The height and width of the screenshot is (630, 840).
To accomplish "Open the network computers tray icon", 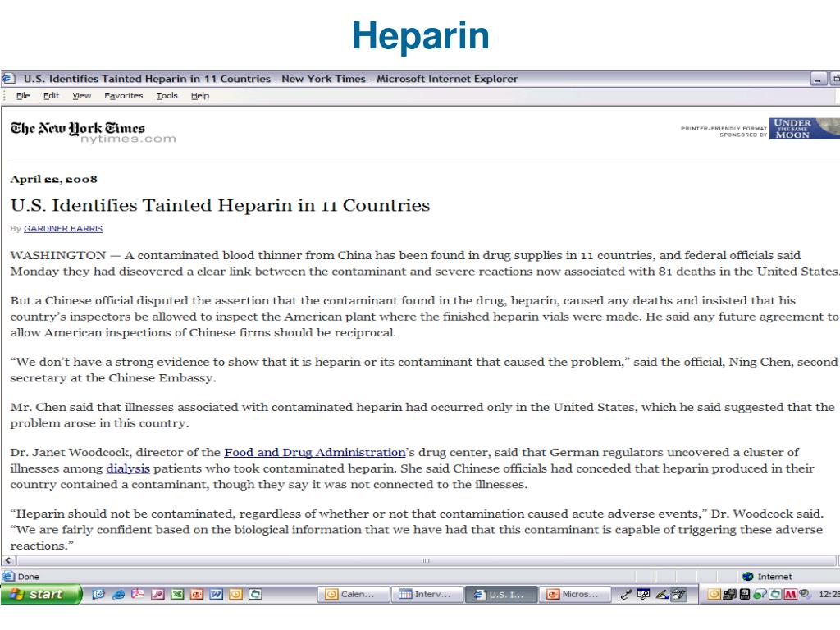I will tap(729, 594).
